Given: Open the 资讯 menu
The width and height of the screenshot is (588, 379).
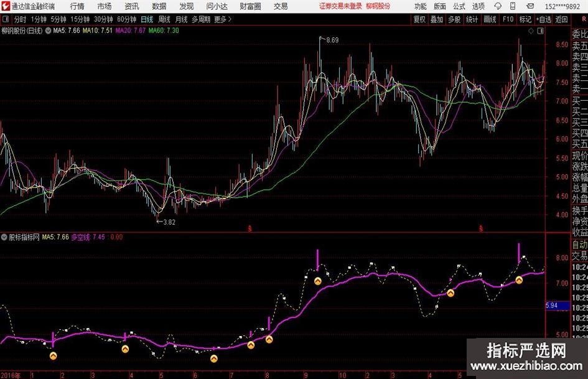Looking at the screenshot, I should click(x=132, y=6).
